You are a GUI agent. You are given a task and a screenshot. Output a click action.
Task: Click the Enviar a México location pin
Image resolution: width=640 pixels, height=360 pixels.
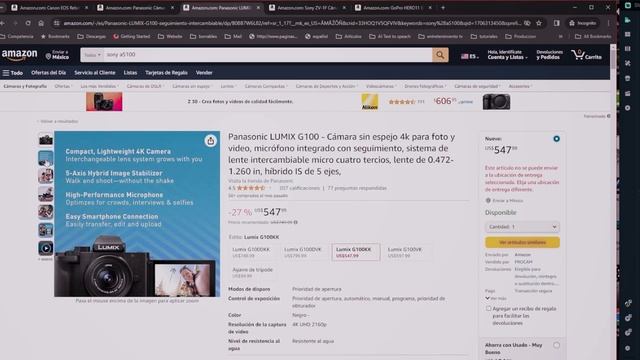click(x=48, y=56)
